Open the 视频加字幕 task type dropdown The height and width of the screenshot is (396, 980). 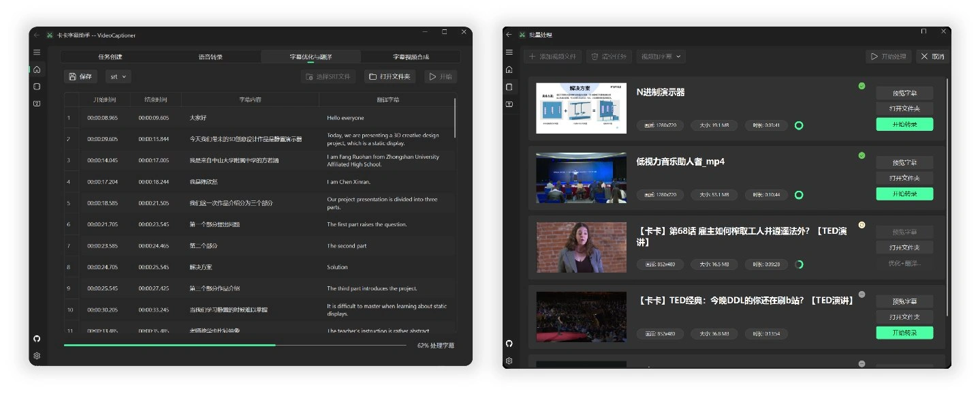click(661, 57)
